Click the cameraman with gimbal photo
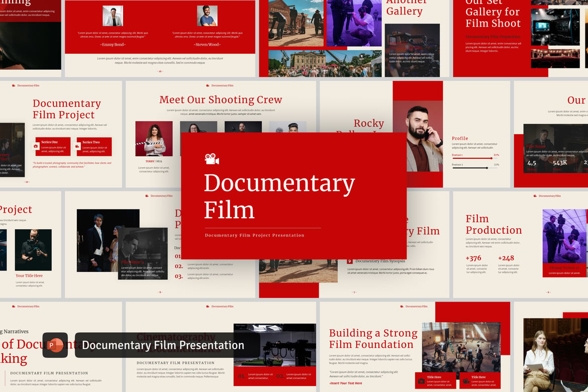 tap(33, 250)
